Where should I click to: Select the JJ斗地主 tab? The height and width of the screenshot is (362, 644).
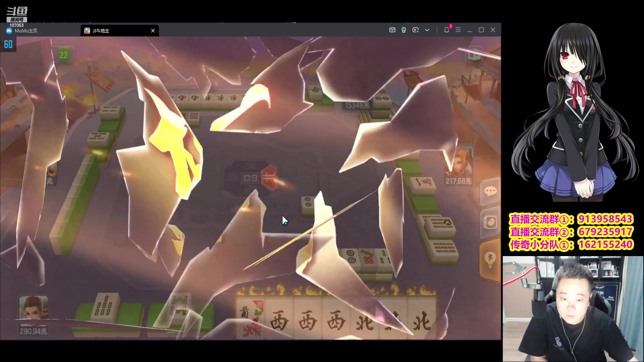[119, 31]
